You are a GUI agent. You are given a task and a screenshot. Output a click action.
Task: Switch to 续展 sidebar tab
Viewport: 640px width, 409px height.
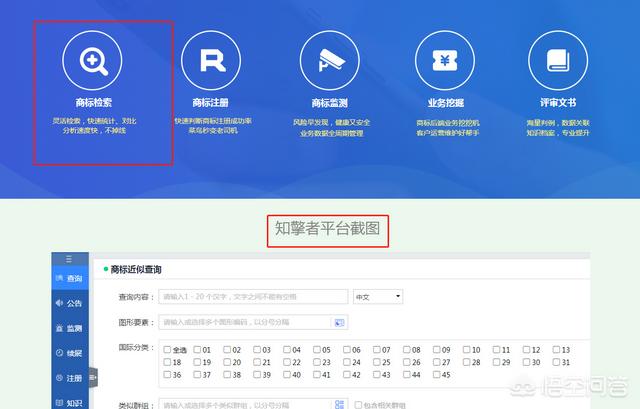(70, 353)
